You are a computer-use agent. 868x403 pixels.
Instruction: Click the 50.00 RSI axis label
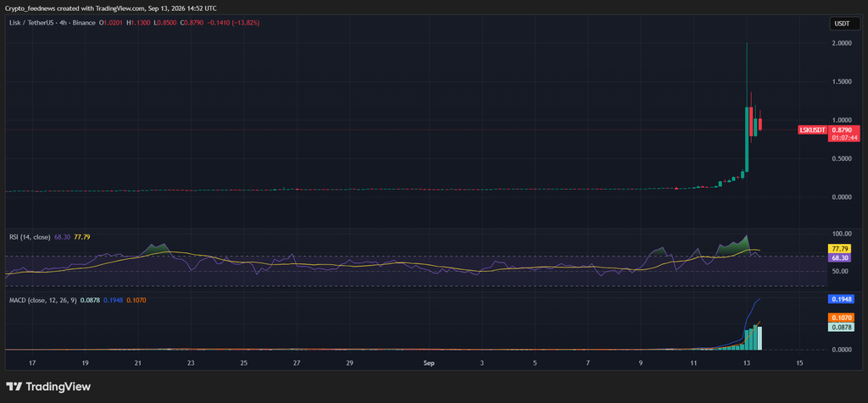(x=842, y=272)
